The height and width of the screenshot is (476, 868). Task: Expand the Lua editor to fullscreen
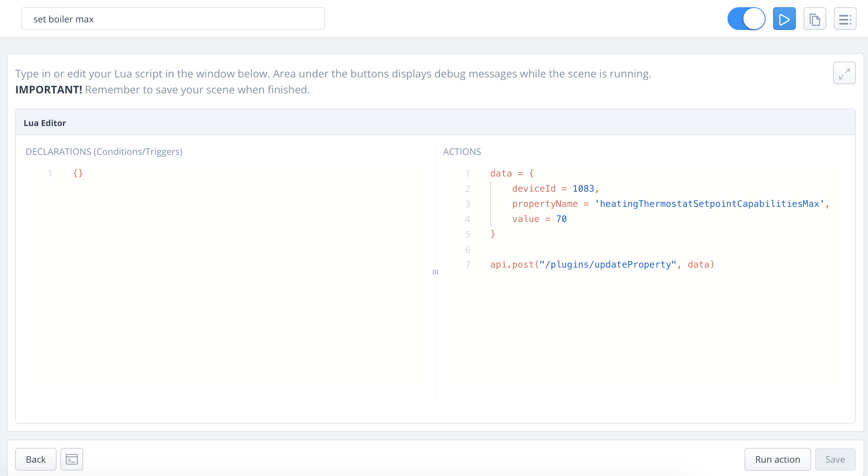pos(844,73)
